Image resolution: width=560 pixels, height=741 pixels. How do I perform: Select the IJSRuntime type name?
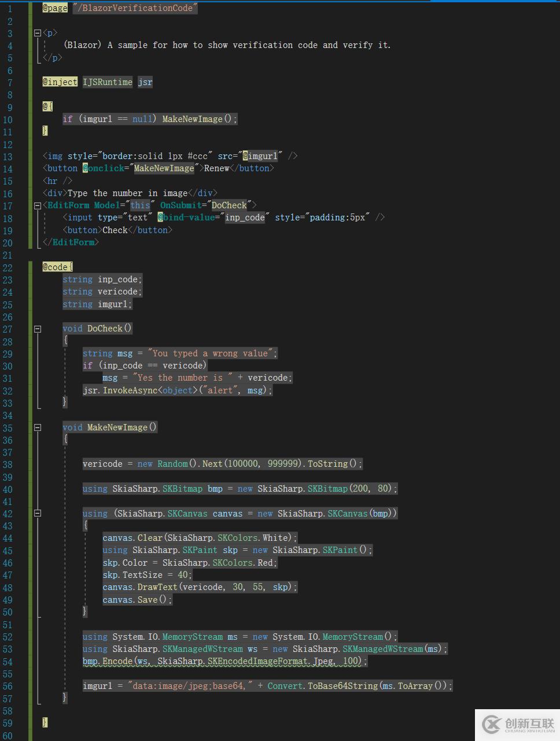tap(108, 82)
